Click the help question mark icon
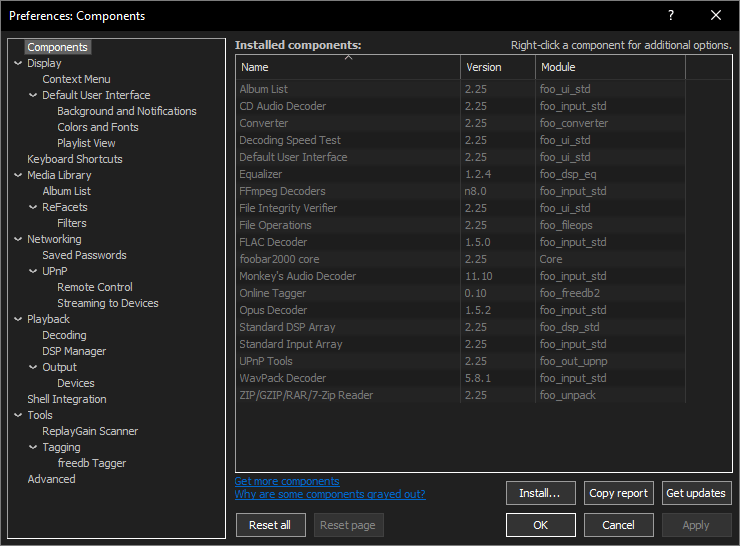The image size is (740, 546). [x=670, y=15]
